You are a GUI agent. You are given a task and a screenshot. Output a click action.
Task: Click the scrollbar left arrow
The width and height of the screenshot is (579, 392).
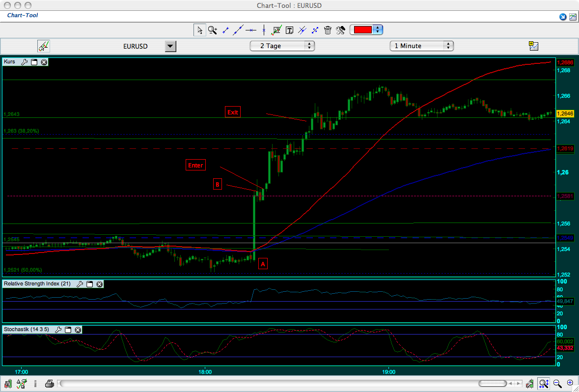pyautogui.click(x=511, y=384)
